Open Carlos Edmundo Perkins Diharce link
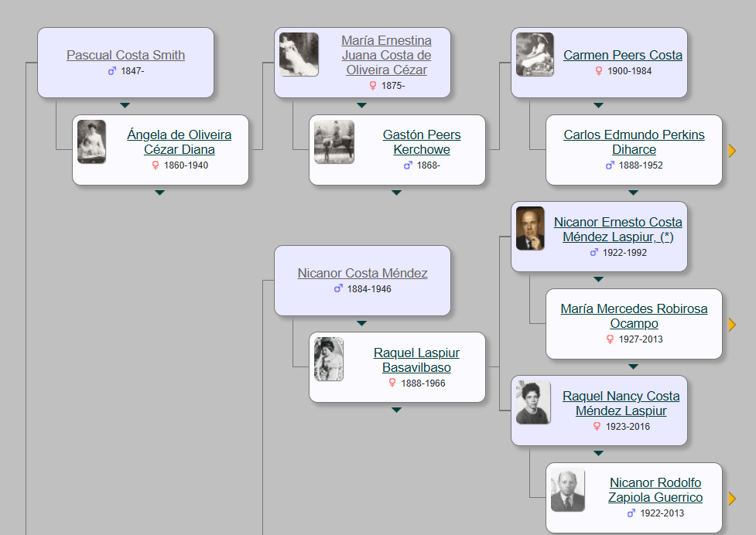 (634, 142)
